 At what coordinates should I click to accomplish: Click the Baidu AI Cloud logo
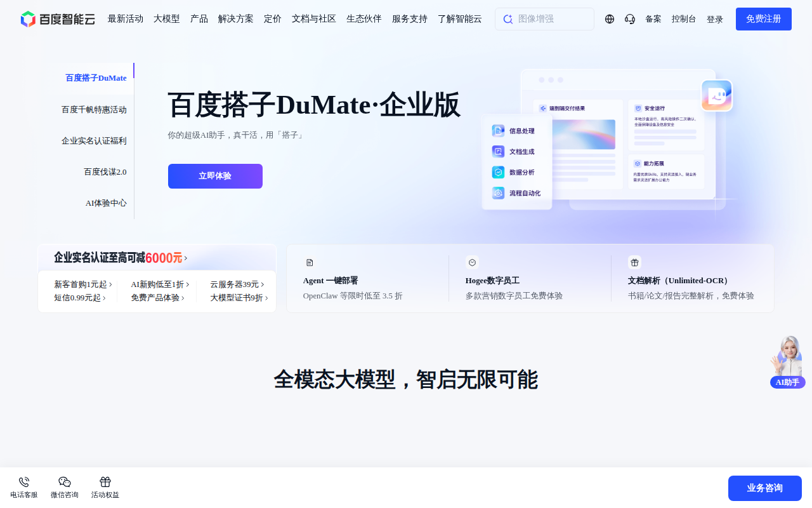coord(58,19)
